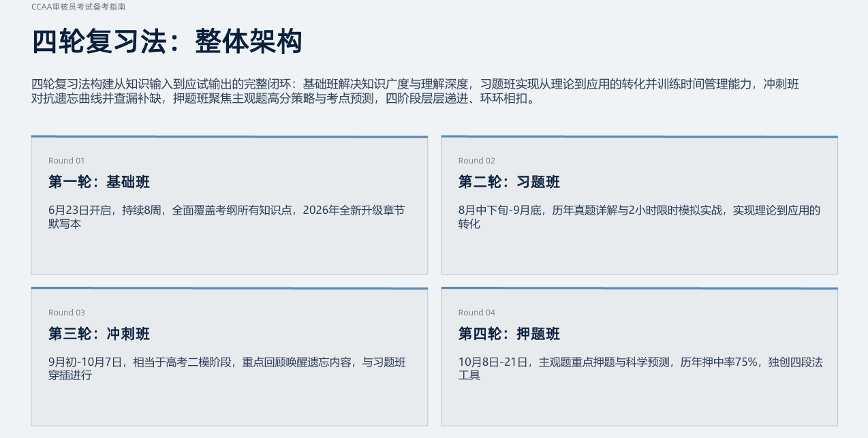This screenshot has width=868, height=438.
Task: Click the description starting 8月中下旬-9月底
Action: [640, 217]
